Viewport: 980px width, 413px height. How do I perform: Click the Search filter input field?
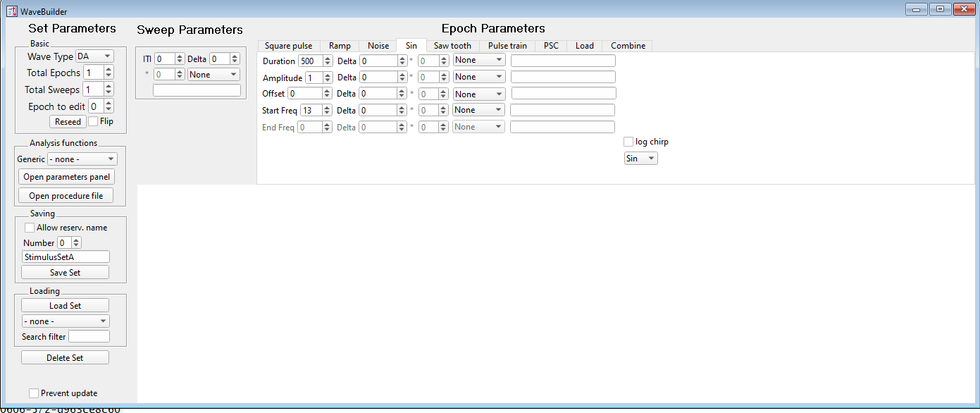tap(89, 336)
